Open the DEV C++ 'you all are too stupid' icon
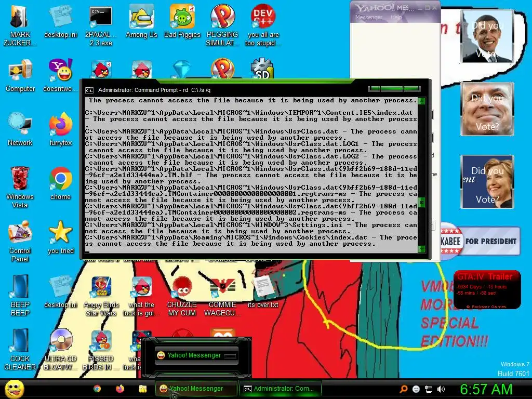Viewport: 532px width, 399px height. tap(263, 25)
